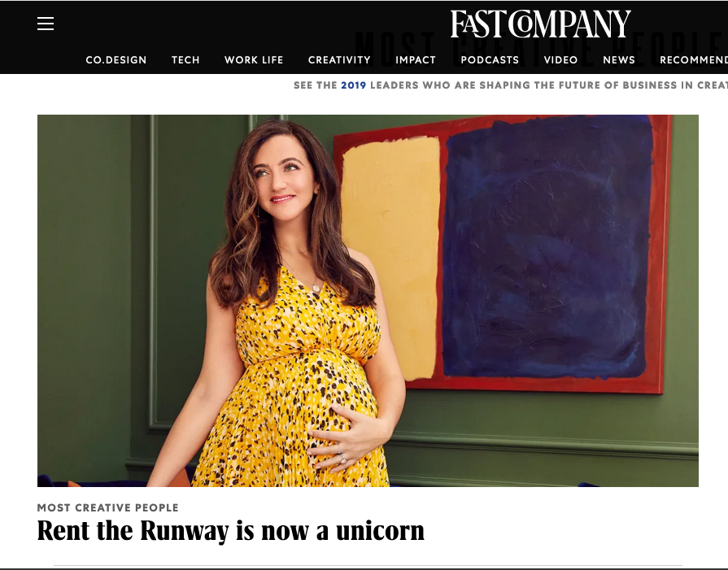This screenshot has width=728, height=570.
Task: Select the RECOMMENDER nav item
Action: 694,60
